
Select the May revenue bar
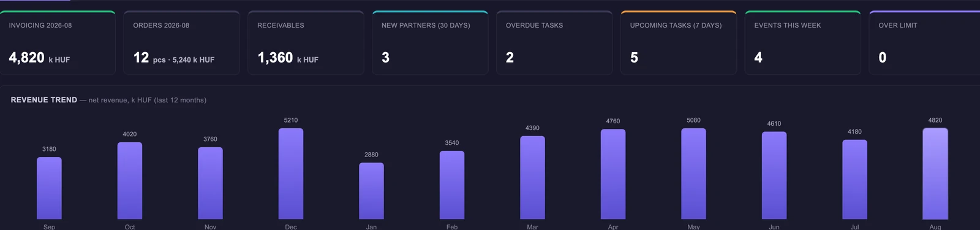pos(693,174)
